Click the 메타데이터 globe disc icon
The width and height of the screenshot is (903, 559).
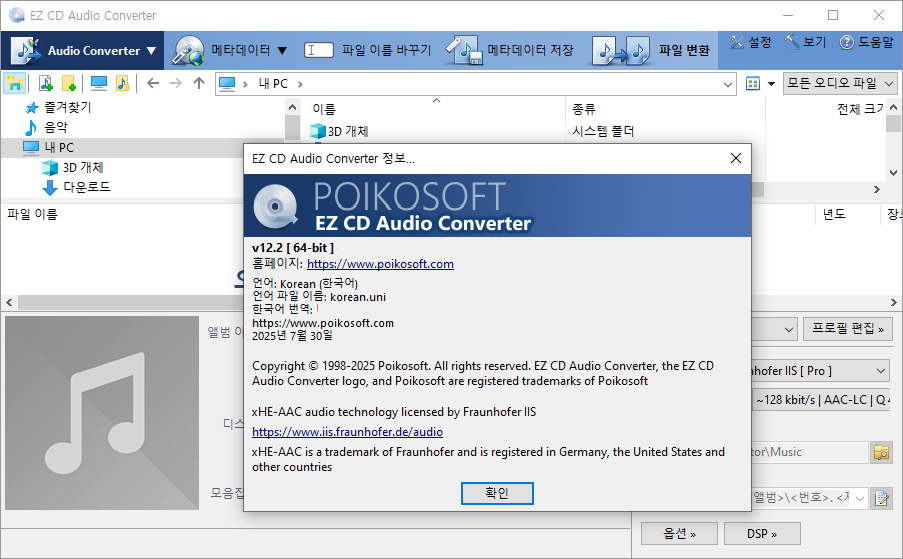[189, 51]
